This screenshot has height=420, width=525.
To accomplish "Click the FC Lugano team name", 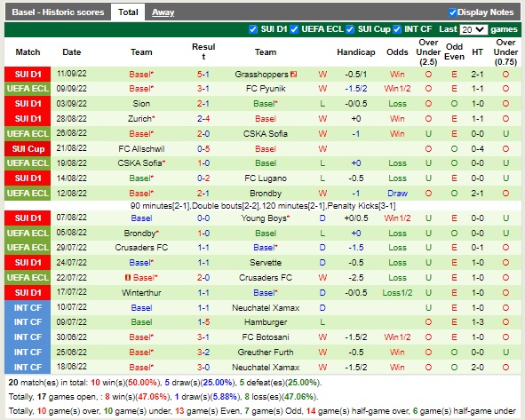I will [266, 178].
